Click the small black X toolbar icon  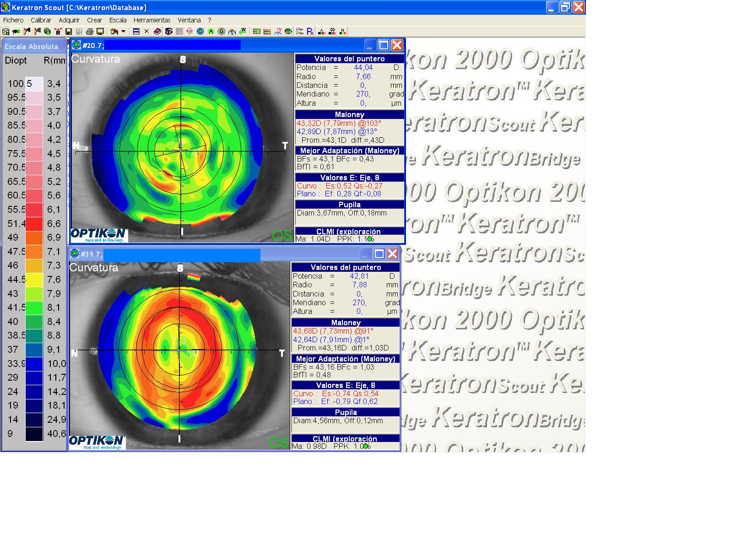146,32
